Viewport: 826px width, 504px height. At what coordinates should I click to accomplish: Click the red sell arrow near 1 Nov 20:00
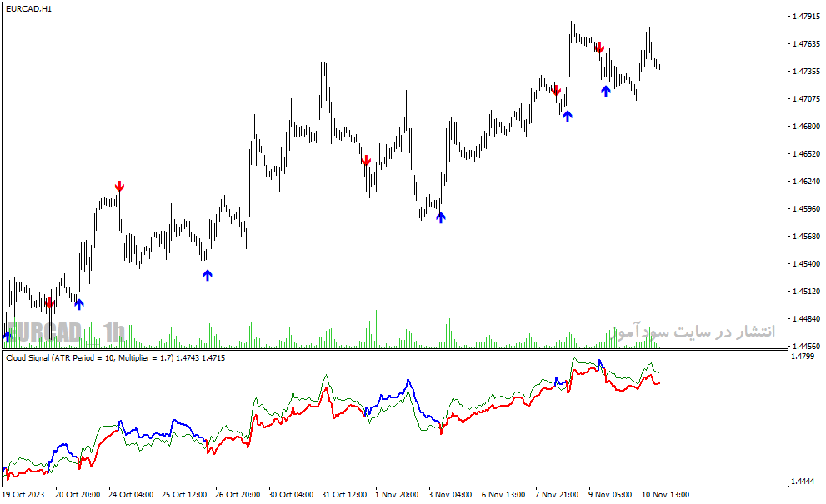(x=367, y=161)
